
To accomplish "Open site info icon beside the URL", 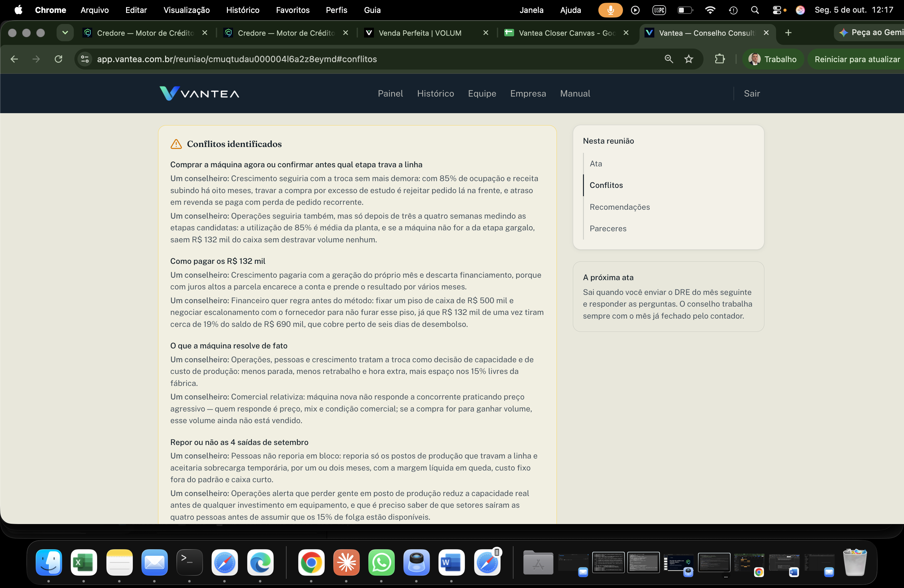I will (85, 59).
